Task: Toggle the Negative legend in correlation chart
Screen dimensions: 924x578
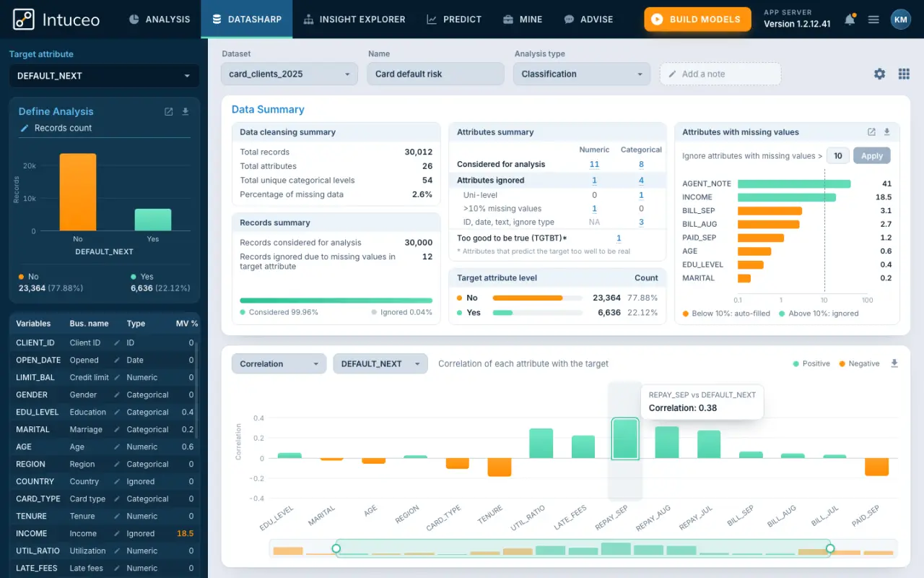Action: coord(859,363)
